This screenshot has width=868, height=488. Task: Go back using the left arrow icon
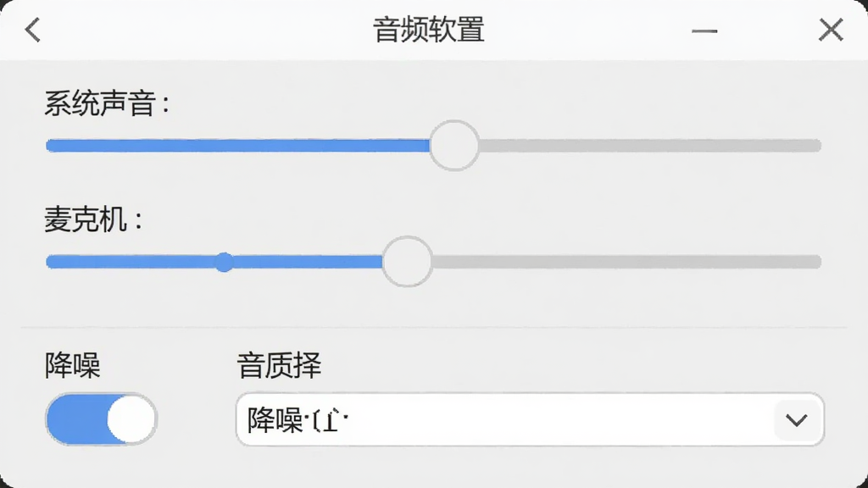(33, 30)
